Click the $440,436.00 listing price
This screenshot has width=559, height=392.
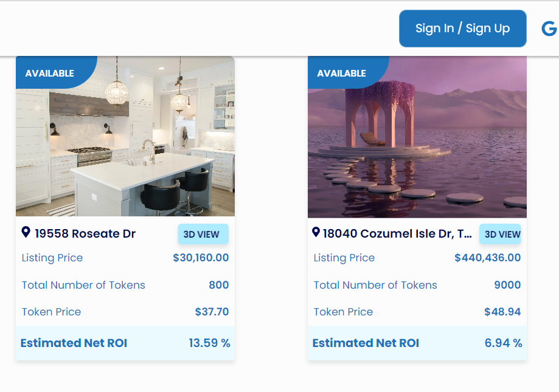point(487,258)
